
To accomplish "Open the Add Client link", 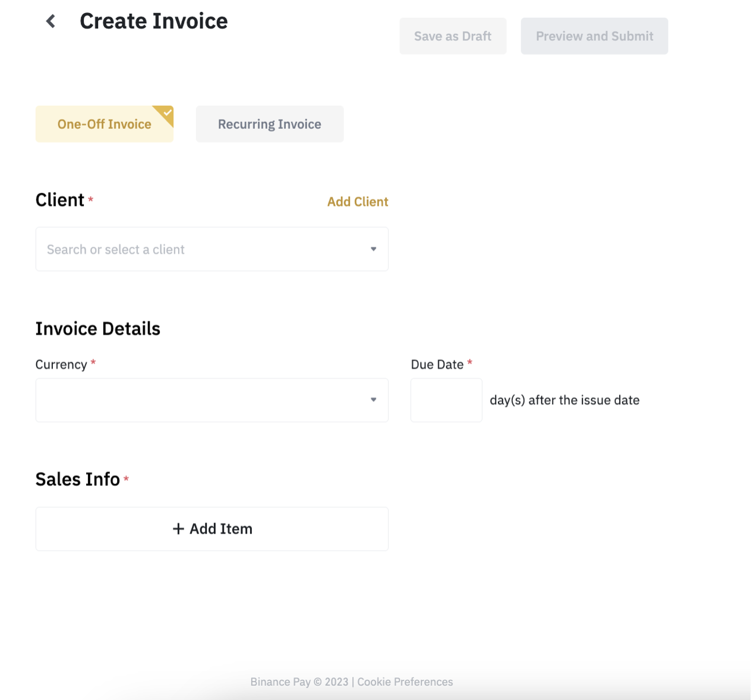I will pyautogui.click(x=358, y=202).
